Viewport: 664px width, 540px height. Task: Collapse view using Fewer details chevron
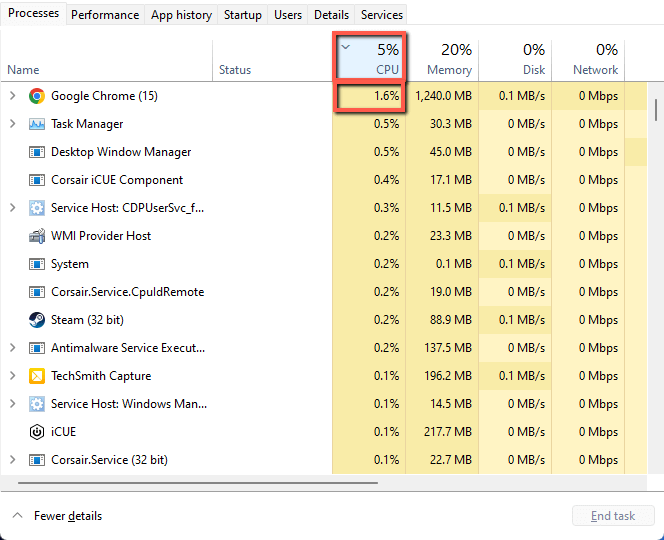click(x=17, y=515)
